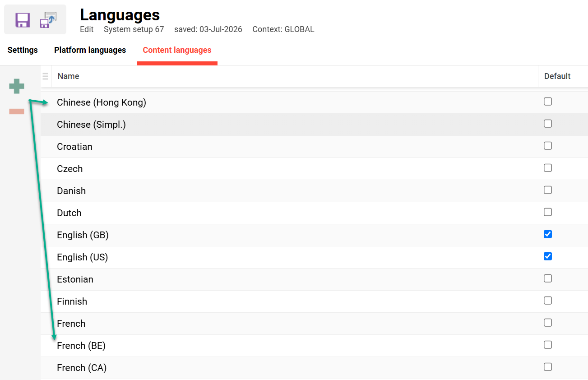The height and width of the screenshot is (380, 588).
Task: Toggle Default for Danish
Action: click(x=548, y=190)
